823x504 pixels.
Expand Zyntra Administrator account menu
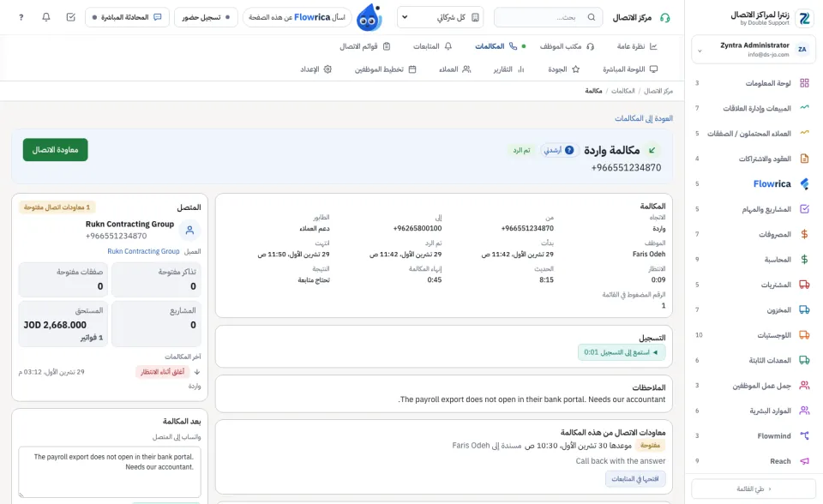(754, 50)
